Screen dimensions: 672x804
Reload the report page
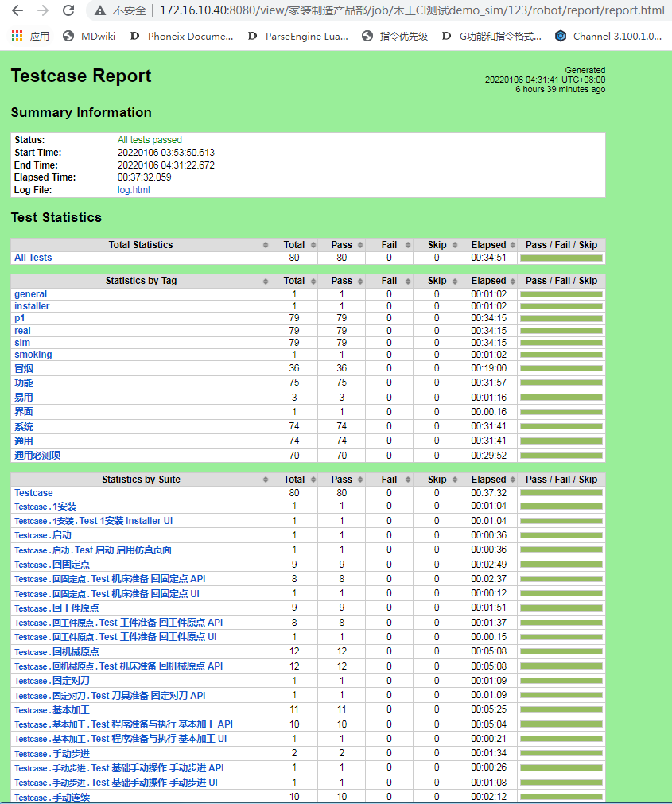point(68,10)
